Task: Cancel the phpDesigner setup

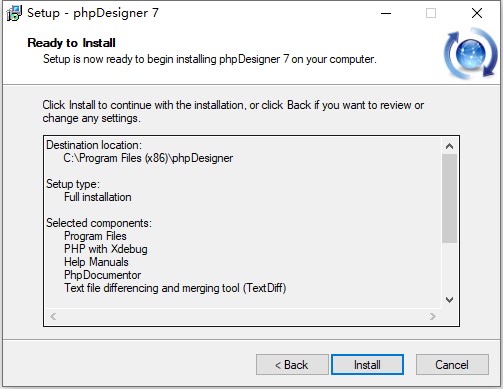Action: [x=452, y=364]
